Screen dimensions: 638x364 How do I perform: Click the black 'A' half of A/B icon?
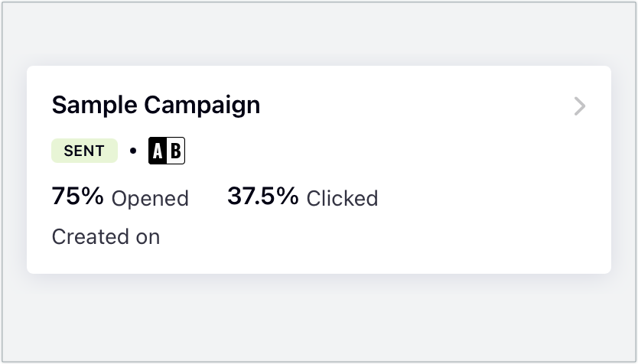coord(158,151)
